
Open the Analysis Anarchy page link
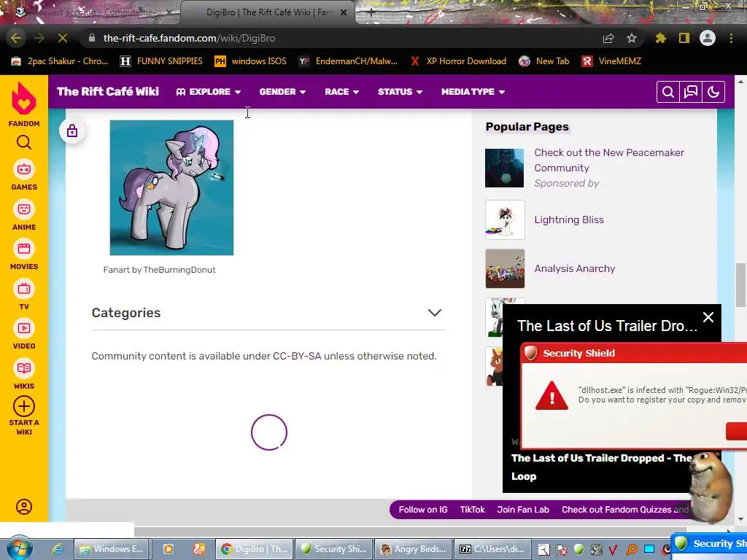575,268
